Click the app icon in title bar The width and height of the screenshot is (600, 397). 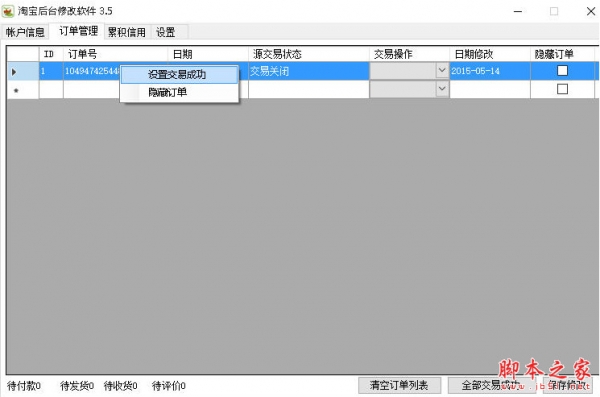click(8, 11)
